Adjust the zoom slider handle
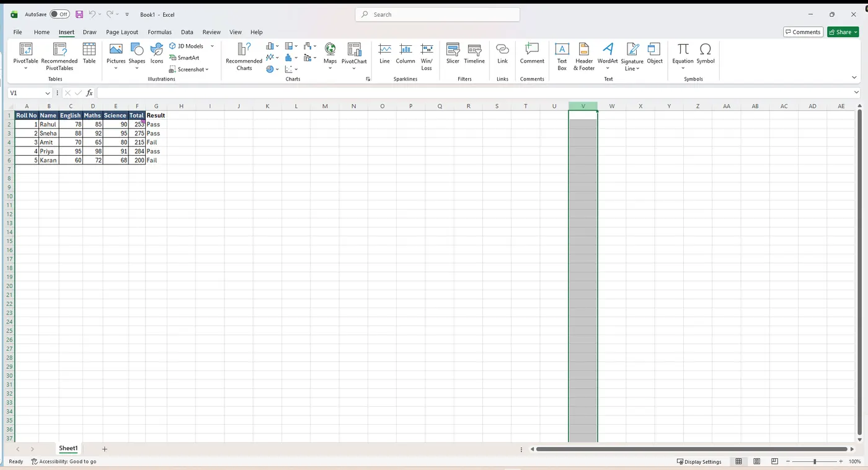The height and width of the screenshot is (470, 868). [x=815, y=461]
